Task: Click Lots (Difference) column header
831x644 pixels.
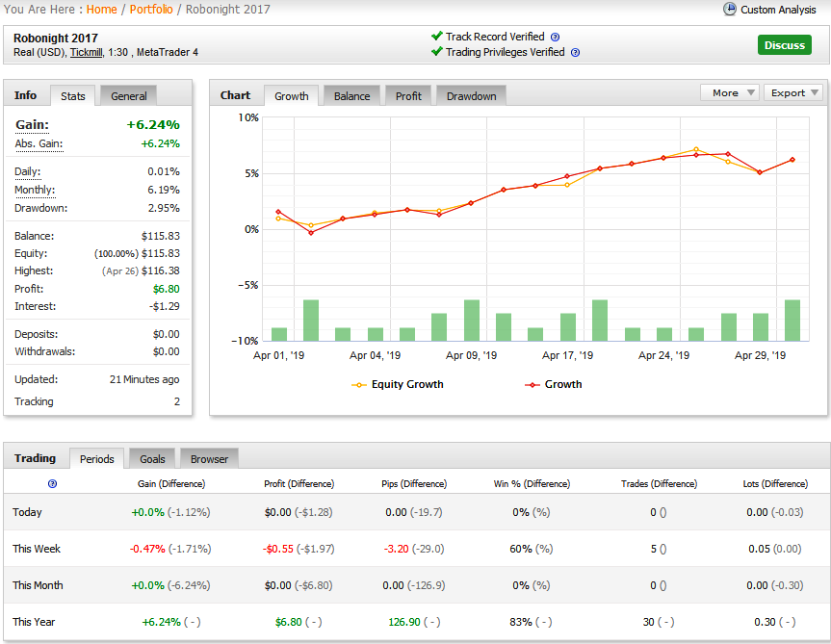Action: tap(775, 483)
